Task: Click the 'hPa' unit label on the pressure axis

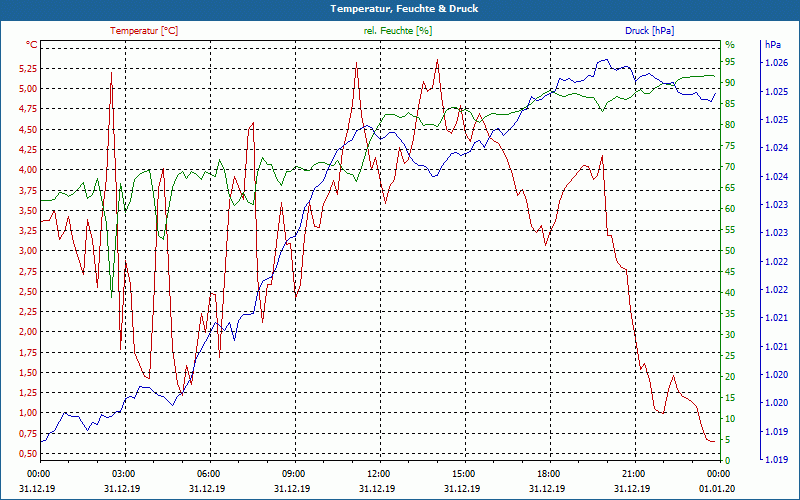Action: pyautogui.click(x=773, y=45)
